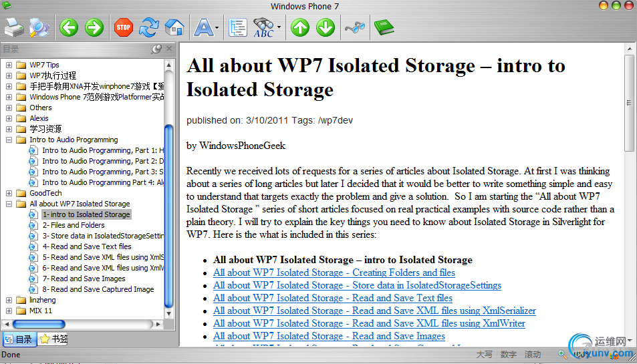The width and height of the screenshot is (637, 364).
Task: Click the tree horizontal scrollbar thumb
Action: click(39, 324)
